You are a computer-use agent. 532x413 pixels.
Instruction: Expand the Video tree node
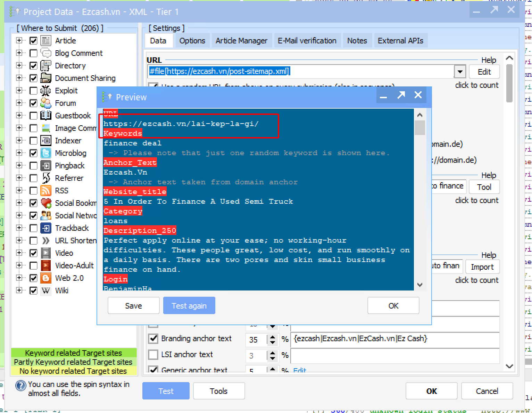[19, 253]
